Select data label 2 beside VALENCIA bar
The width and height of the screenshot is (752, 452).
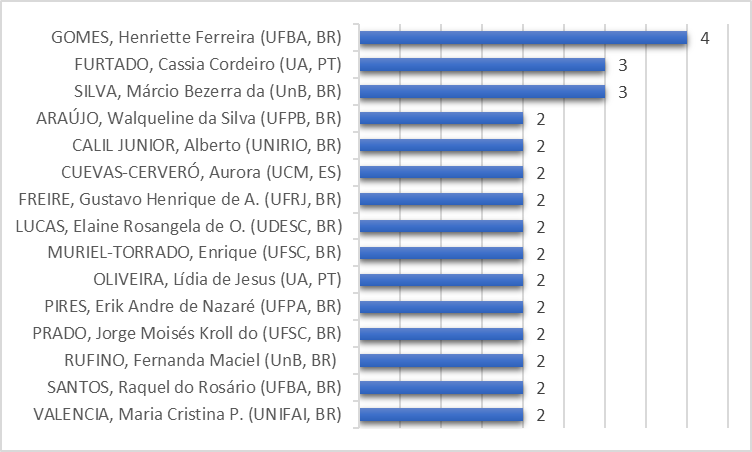click(x=540, y=414)
